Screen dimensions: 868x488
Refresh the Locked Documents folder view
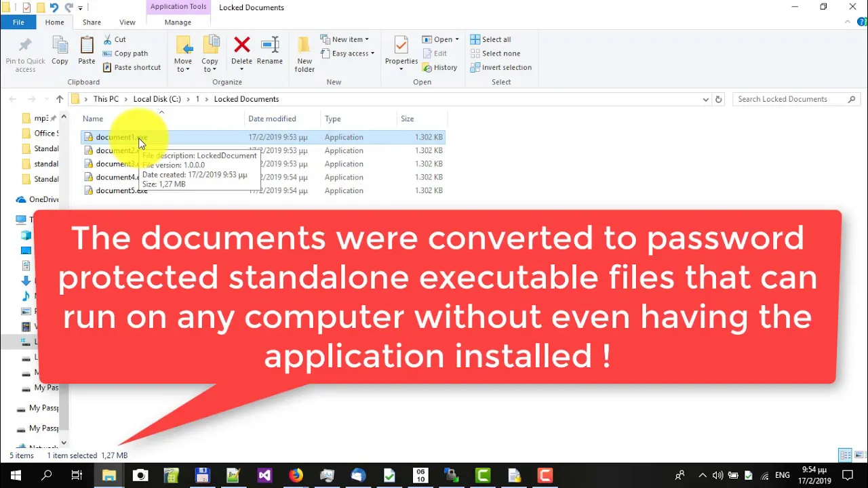coord(719,99)
